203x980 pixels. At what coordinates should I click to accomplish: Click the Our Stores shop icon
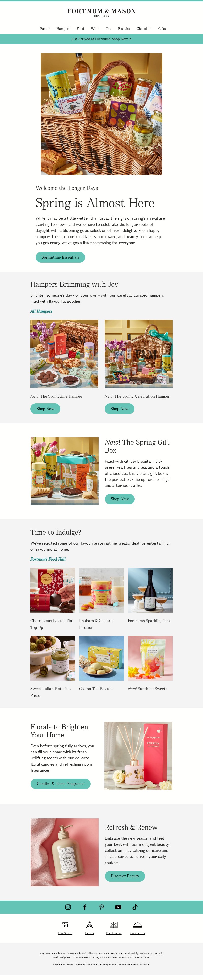(65, 924)
